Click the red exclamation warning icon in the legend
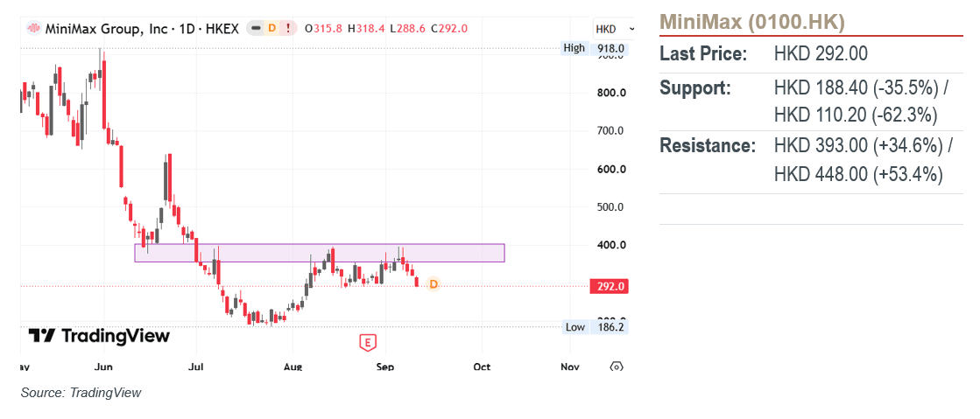The image size is (980, 419). pyautogui.click(x=287, y=28)
